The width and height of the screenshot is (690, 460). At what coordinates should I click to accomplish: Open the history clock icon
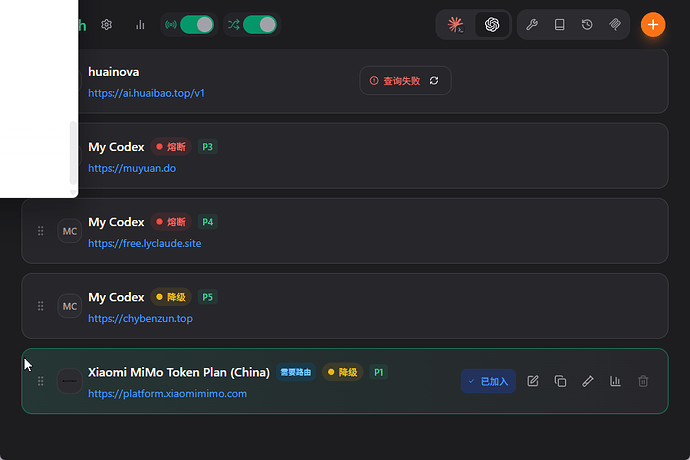pyautogui.click(x=587, y=25)
